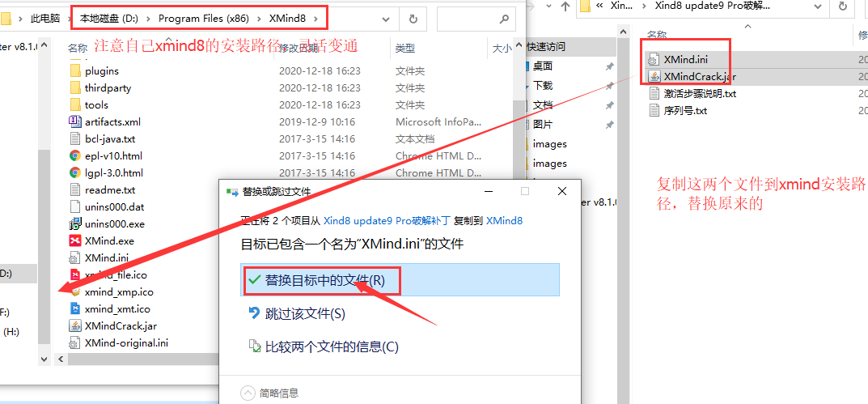The height and width of the screenshot is (404, 868).
Task: Click the XMind.ini icon in the patch folder
Action: tap(654, 59)
